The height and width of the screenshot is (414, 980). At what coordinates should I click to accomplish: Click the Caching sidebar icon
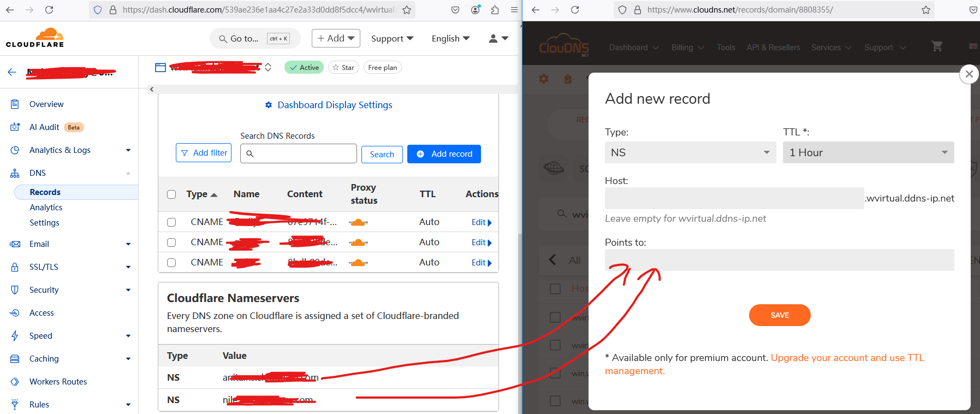[15, 359]
